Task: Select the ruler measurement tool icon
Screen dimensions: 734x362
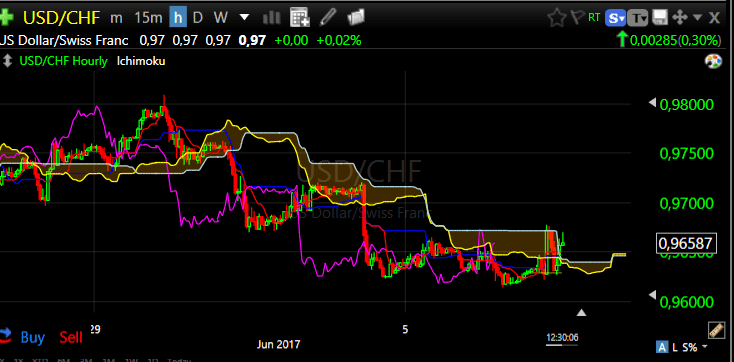Action: [x=715, y=330]
